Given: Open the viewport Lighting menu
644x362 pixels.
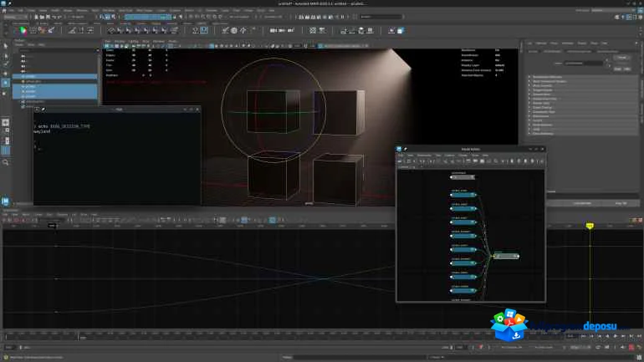Looking at the screenshot, I should pos(135,41).
